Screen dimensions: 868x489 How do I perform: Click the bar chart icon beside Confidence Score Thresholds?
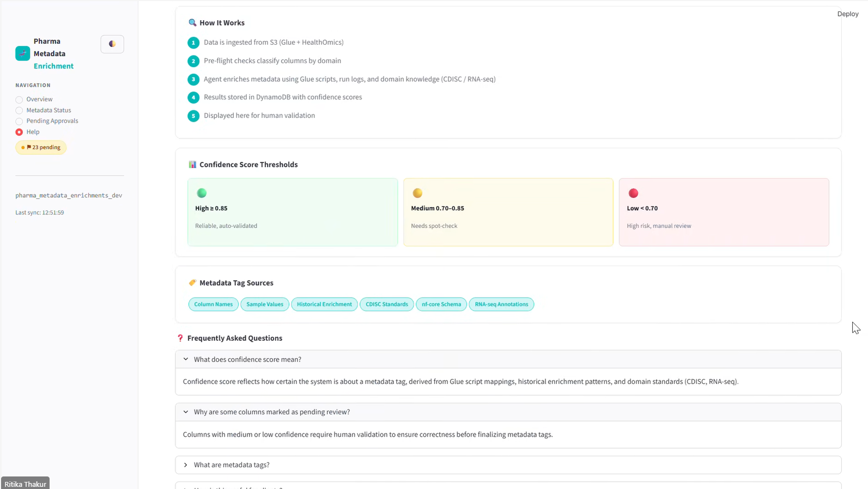pyautogui.click(x=192, y=165)
